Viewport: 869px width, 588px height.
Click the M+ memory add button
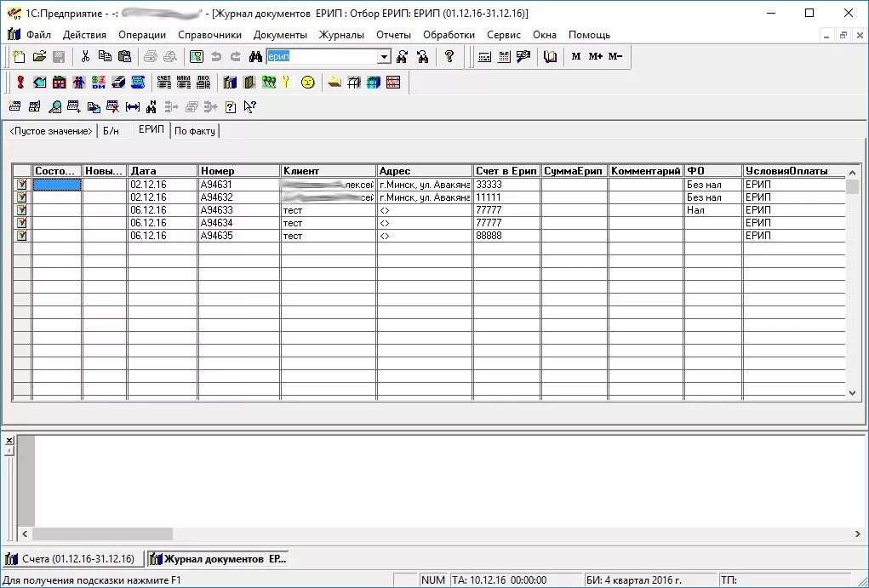point(595,56)
